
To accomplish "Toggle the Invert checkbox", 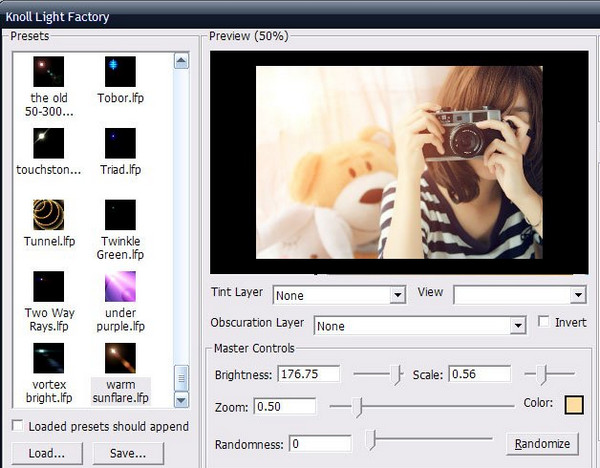I will (543, 322).
